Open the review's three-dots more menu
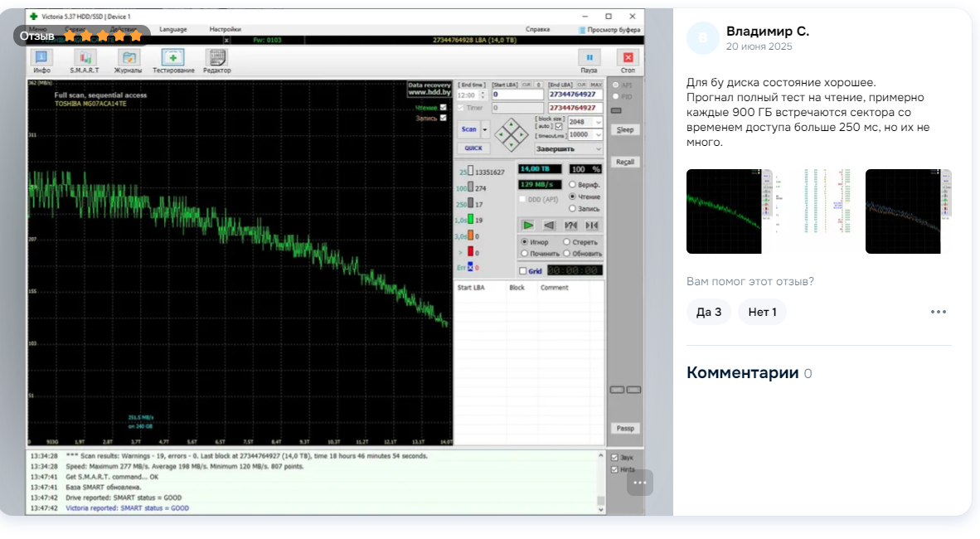Image resolution: width=980 pixels, height=539 pixels. [x=938, y=312]
